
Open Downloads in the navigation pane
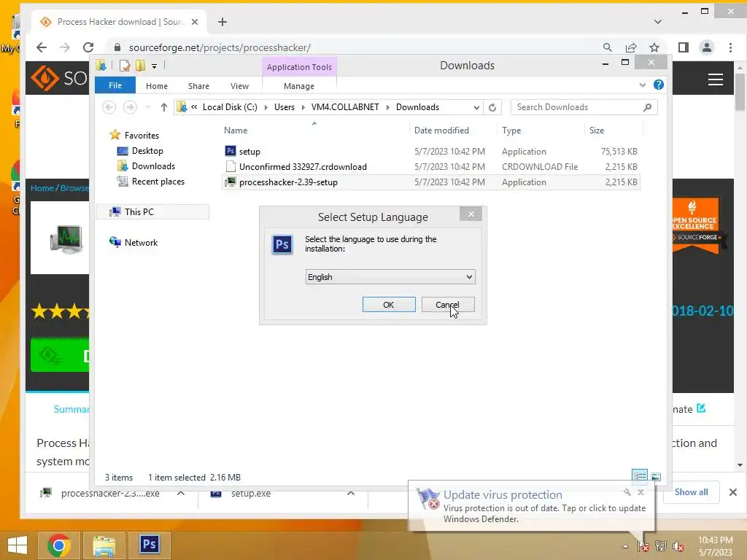click(x=153, y=166)
